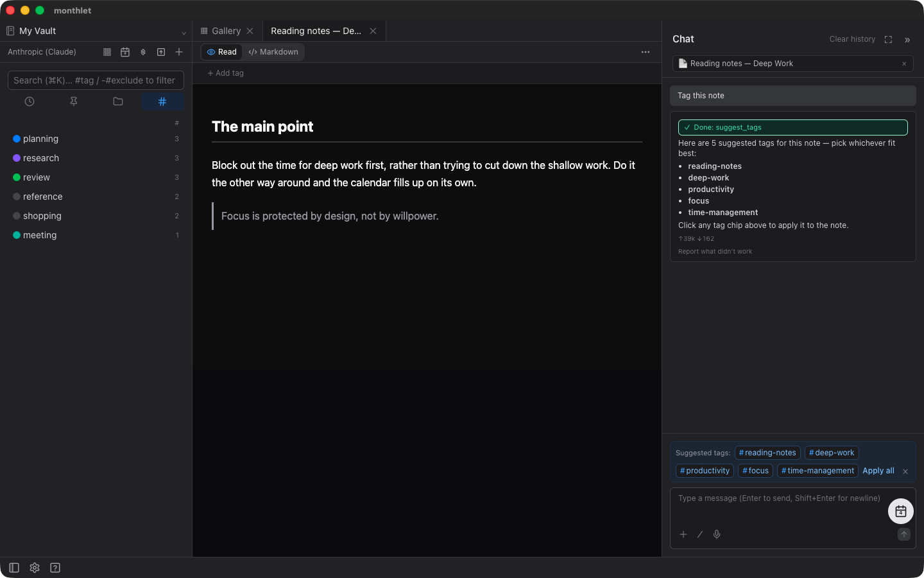Click 'The main point' heading
924x578 pixels.
[x=262, y=127]
